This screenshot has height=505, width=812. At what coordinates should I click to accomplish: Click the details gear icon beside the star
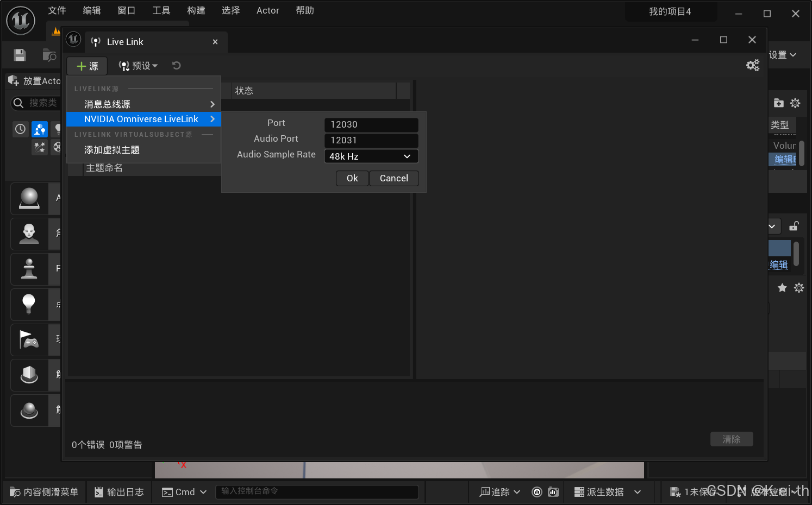799,288
